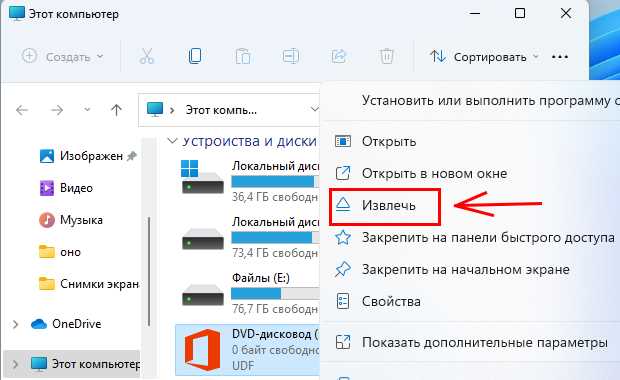Click the Свойства properties icon

(x=343, y=301)
